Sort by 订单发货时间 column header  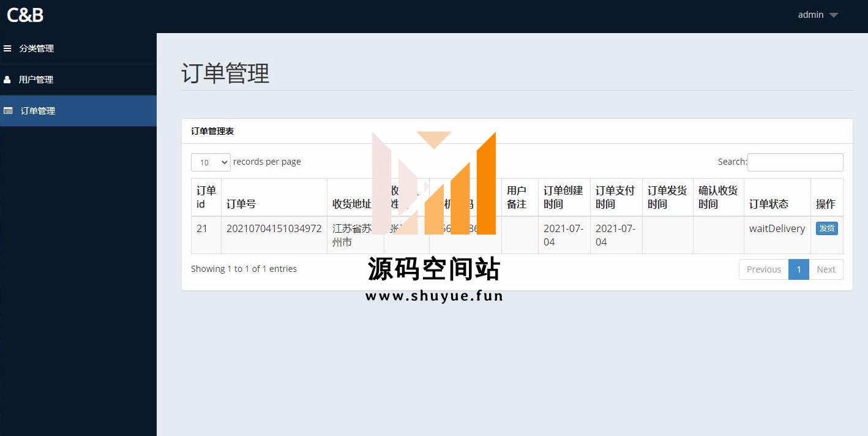668,197
